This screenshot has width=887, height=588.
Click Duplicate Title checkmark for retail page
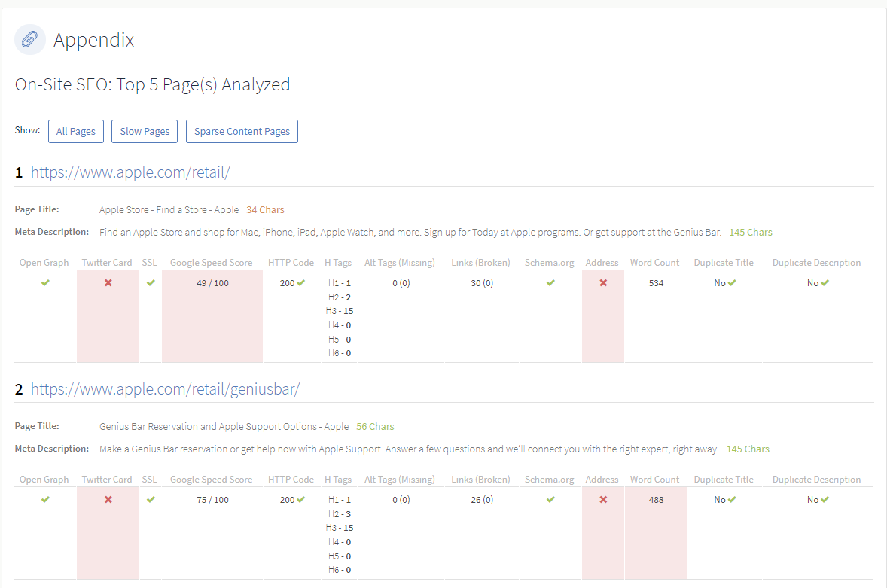click(x=731, y=282)
